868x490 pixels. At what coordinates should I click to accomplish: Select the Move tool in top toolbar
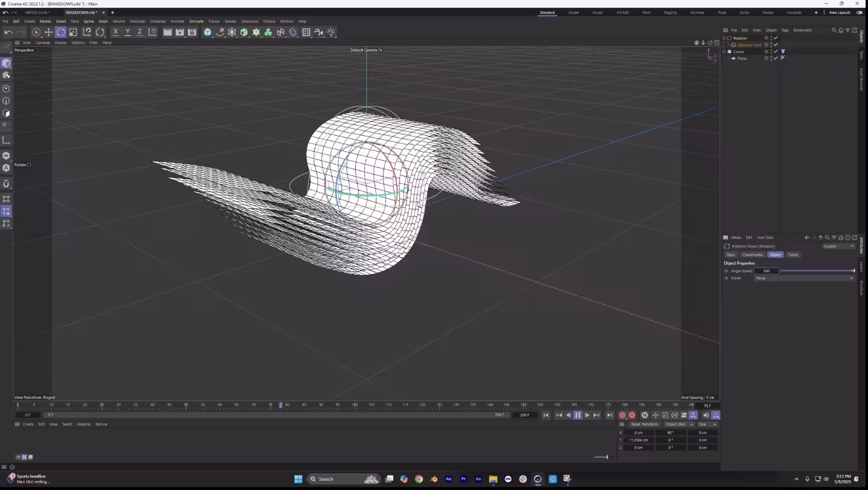48,32
